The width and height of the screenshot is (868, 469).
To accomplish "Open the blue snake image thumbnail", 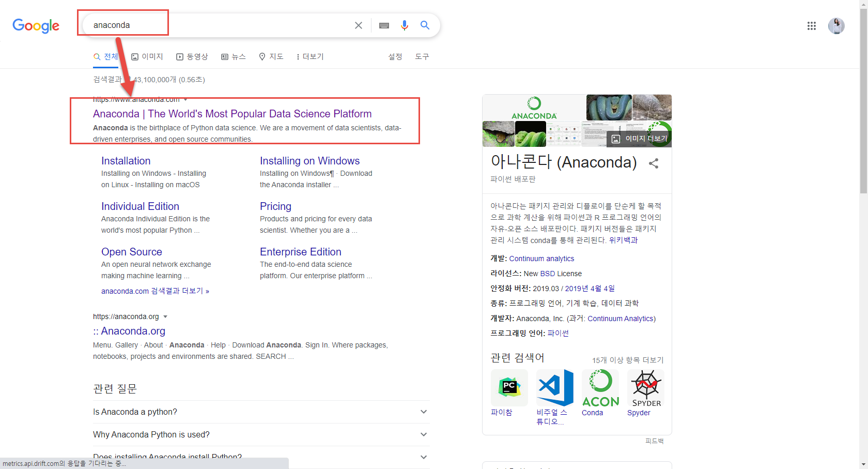I will click(609, 108).
